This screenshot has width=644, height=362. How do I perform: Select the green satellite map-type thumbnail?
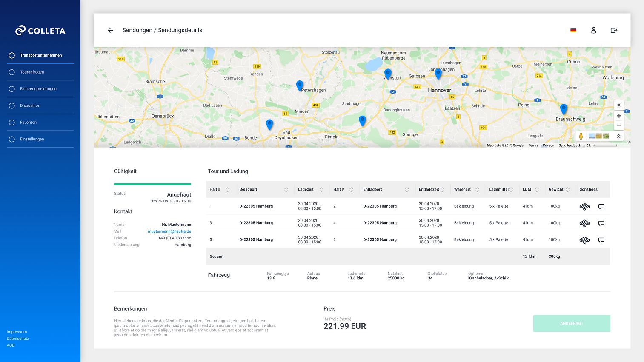point(606,136)
